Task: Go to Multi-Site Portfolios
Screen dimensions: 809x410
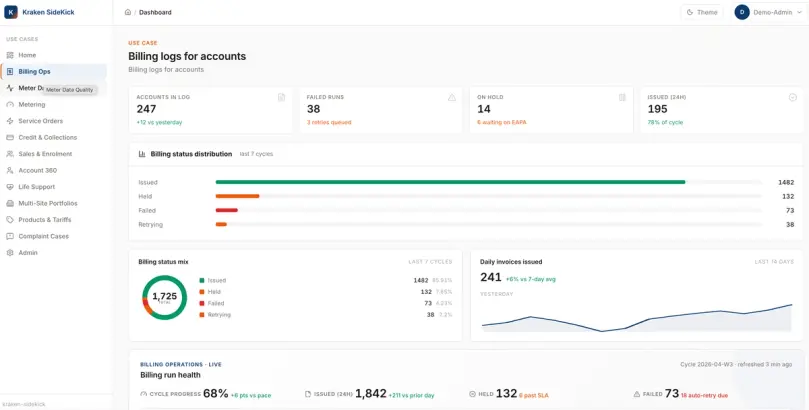Action: coord(54,203)
